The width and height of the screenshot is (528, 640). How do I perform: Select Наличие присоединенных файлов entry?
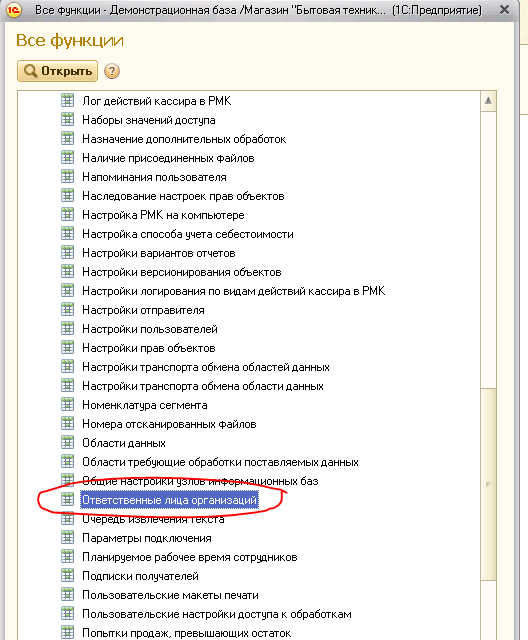[168, 158]
